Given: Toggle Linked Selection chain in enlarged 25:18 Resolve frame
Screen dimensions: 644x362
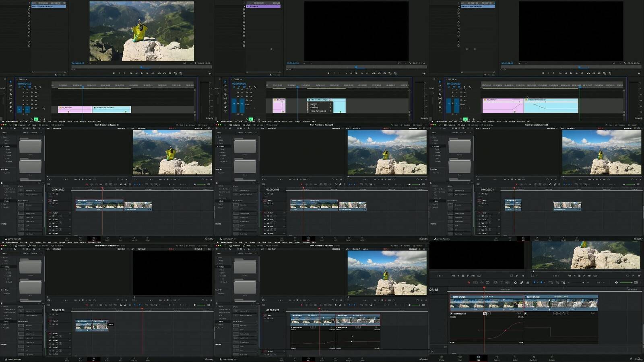Looking at the screenshot, I should pos(522,283).
